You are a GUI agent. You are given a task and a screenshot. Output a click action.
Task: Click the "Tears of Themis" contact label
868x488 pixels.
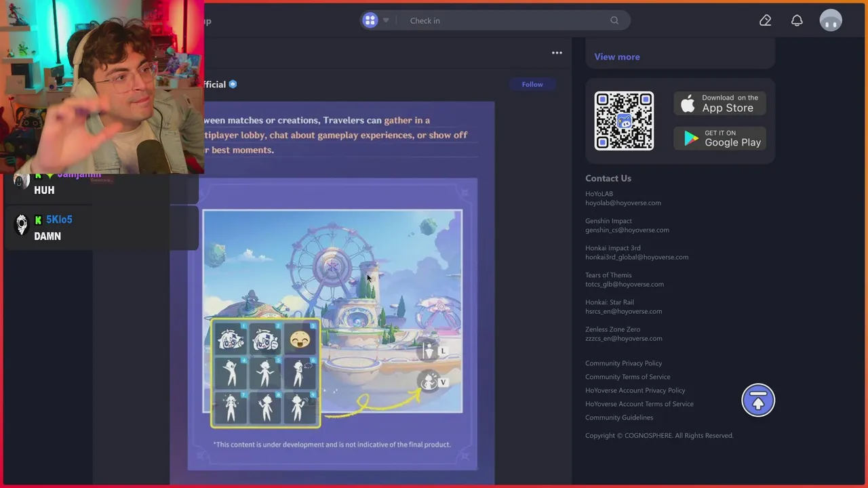point(608,275)
